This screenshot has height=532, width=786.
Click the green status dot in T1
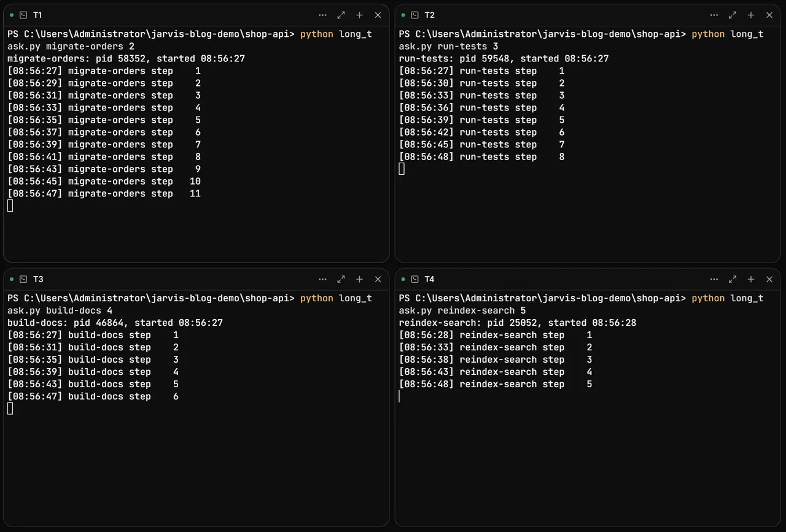(12, 15)
